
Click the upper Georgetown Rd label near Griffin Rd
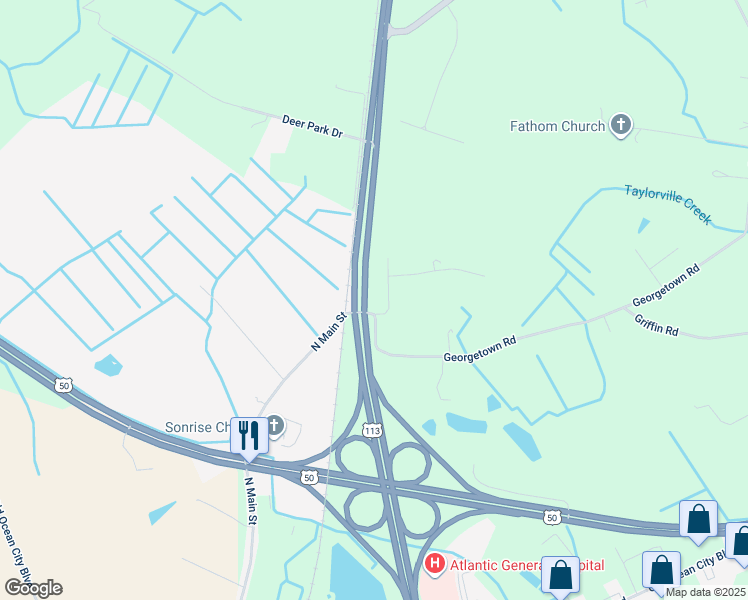pos(666,285)
